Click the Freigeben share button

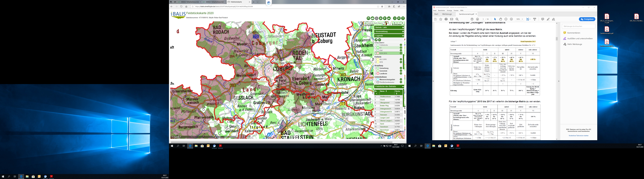[587, 19]
